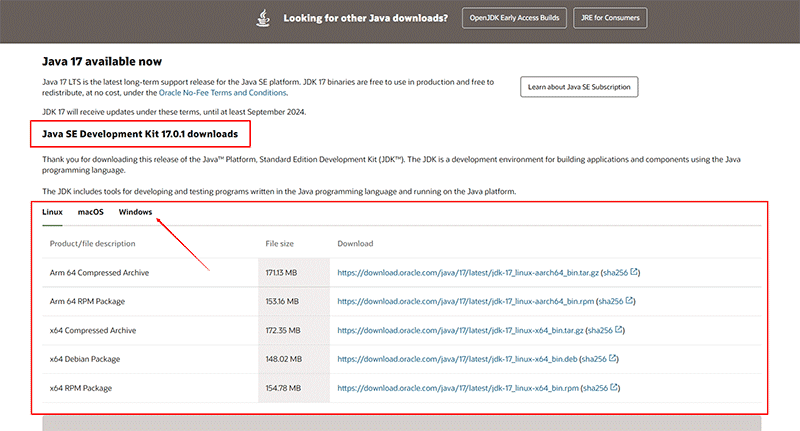Image resolution: width=800 pixels, height=431 pixels.
Task: Open external icon beside x64 rpm sha256
Action: (614, 387)
